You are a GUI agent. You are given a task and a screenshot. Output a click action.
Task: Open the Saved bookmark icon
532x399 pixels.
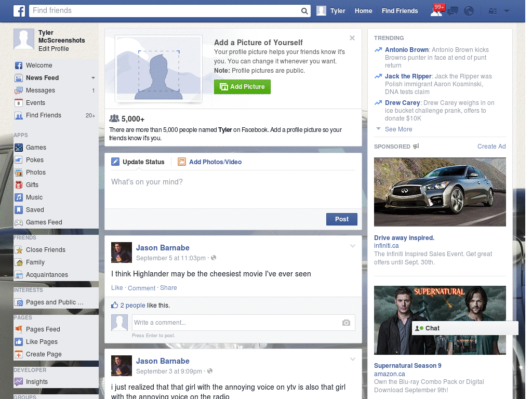pos(19,210)
